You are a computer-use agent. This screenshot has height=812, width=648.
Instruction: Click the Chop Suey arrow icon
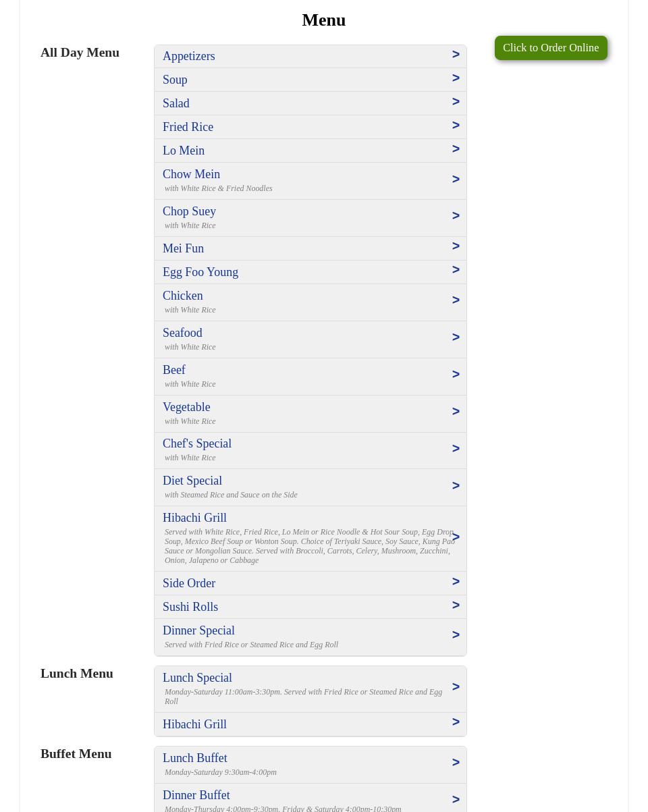pos(456,216)
